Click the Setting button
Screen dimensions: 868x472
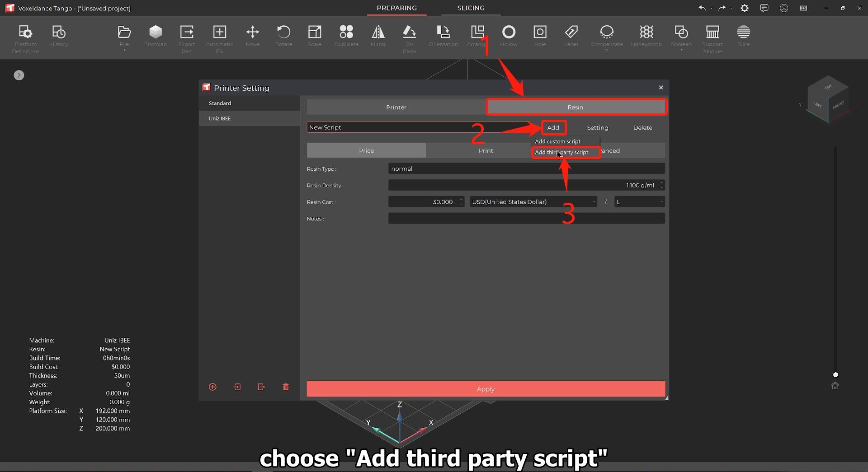tap(598, 127)
